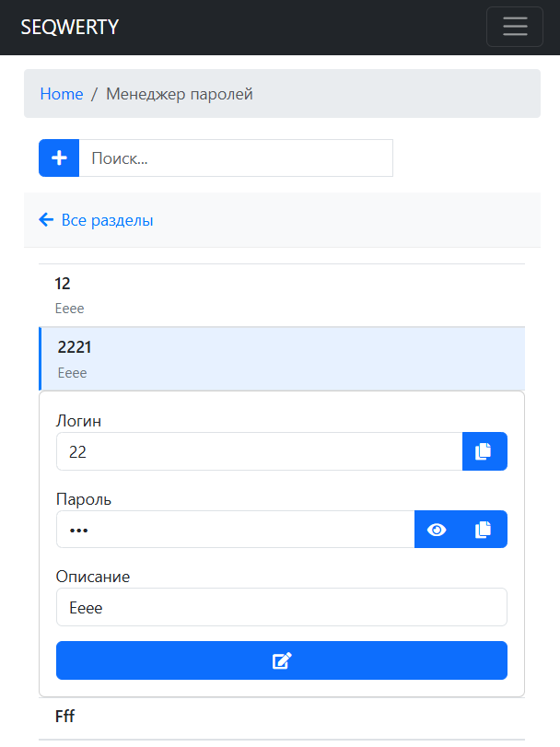Focus the Поиск search box
This screenshot has width=560, height=747.
click(236, 158)
